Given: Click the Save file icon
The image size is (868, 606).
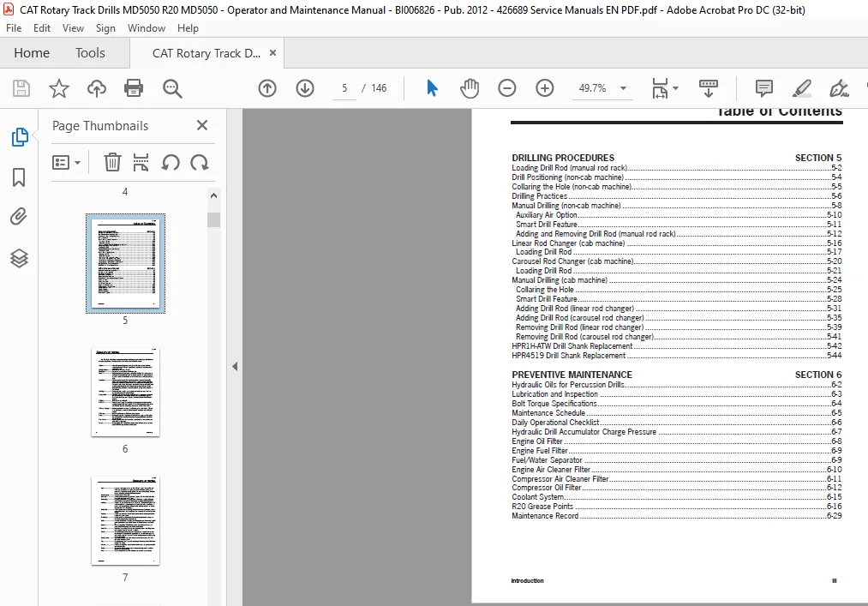Looking at the screenshot, I should tap(21, 88).
